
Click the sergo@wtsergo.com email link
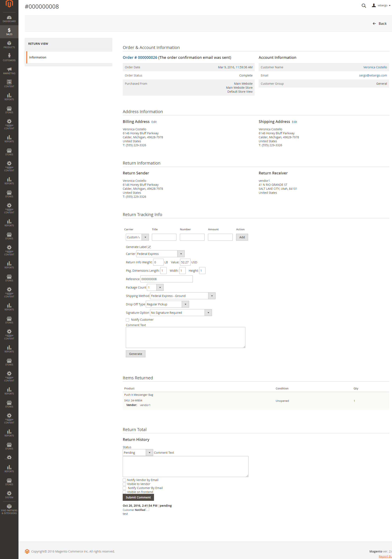point(373,75)
